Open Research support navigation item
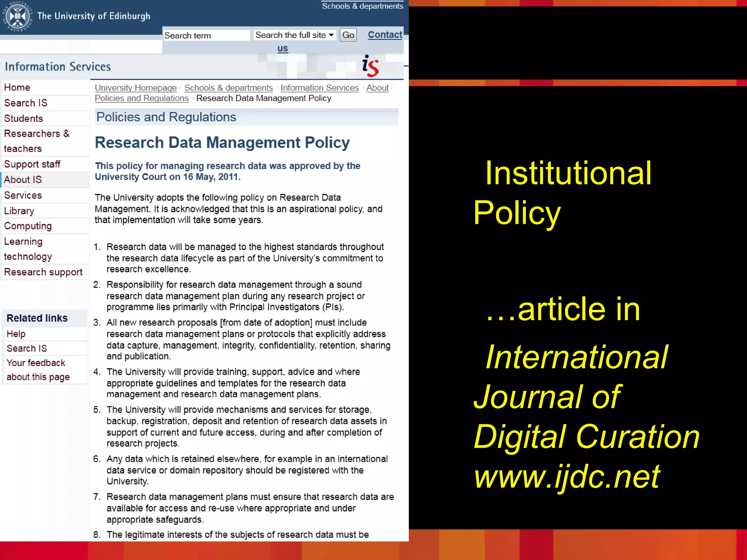Screen dimensions: 747x560 click(46, 272)
